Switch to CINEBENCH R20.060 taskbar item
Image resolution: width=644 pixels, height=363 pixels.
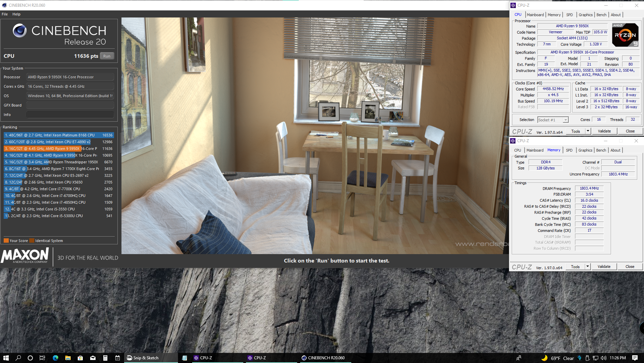pyautogui.click(x=325, y=358)
